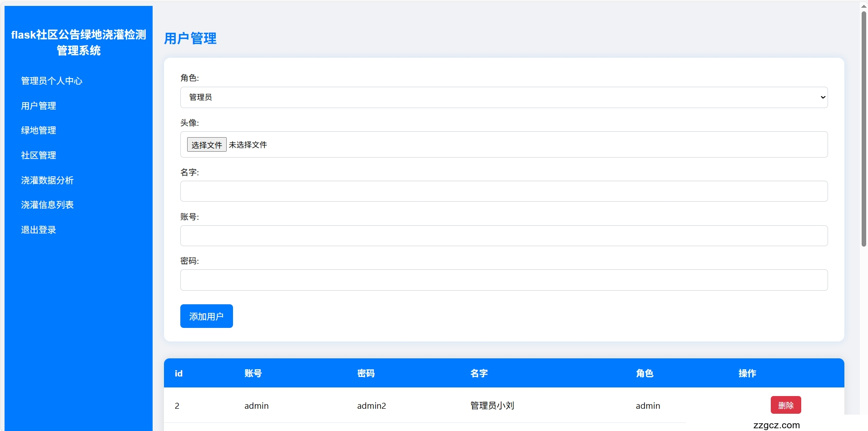
Task: Click the system title in sidebar
Action: (79, 42)
